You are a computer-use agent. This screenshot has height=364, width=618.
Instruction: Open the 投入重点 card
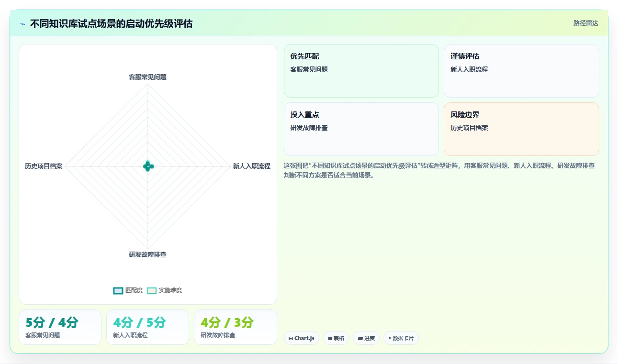pyautogui.click(x=361, y=129)
